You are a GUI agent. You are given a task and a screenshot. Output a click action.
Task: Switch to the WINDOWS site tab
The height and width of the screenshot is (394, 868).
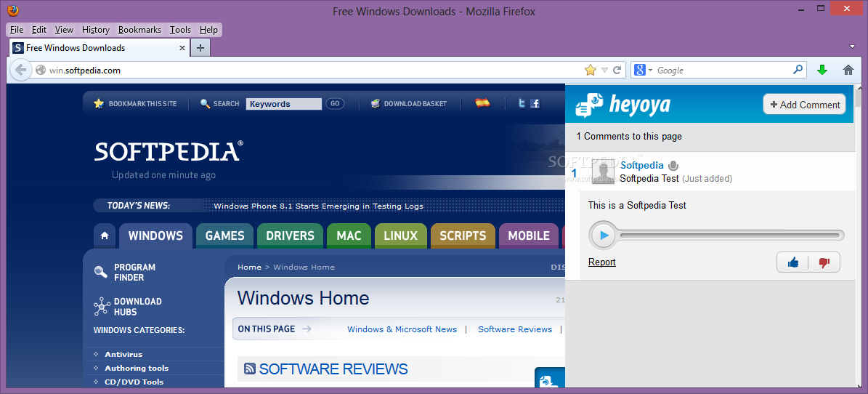155,236
